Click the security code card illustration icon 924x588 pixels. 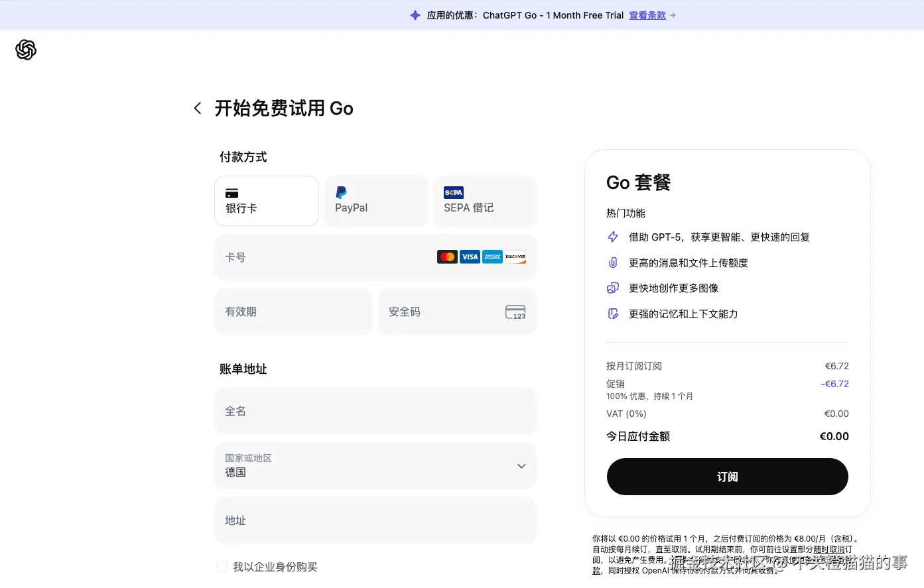click(x=515, y=312)
